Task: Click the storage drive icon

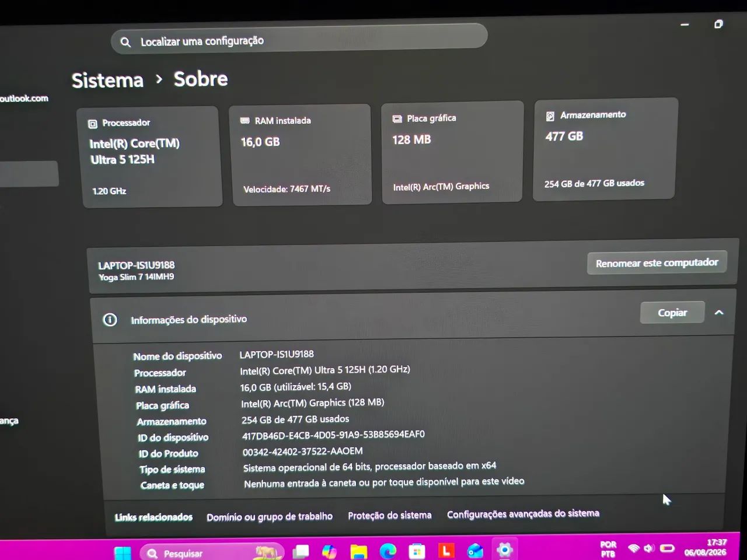Action: (550, 116)
